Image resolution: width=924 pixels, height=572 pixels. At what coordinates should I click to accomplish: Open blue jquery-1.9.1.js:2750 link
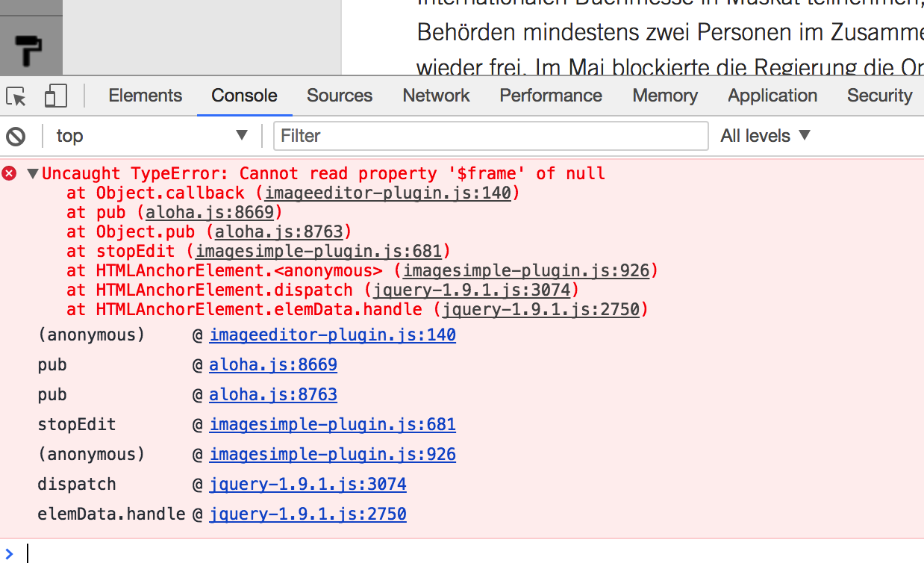308,515
